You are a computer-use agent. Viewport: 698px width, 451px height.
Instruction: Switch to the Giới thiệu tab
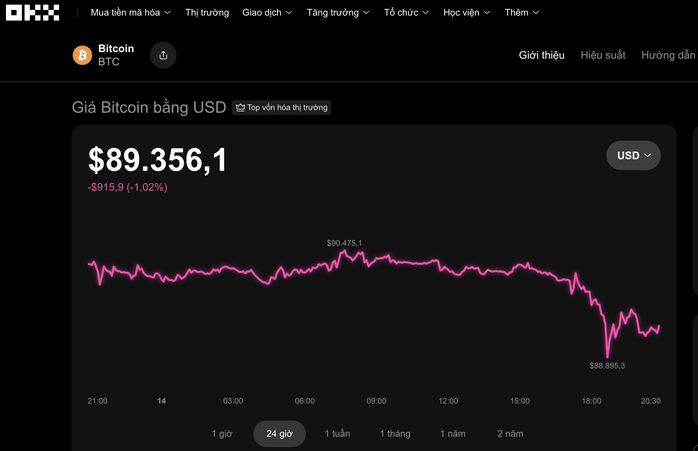(541, 55)
